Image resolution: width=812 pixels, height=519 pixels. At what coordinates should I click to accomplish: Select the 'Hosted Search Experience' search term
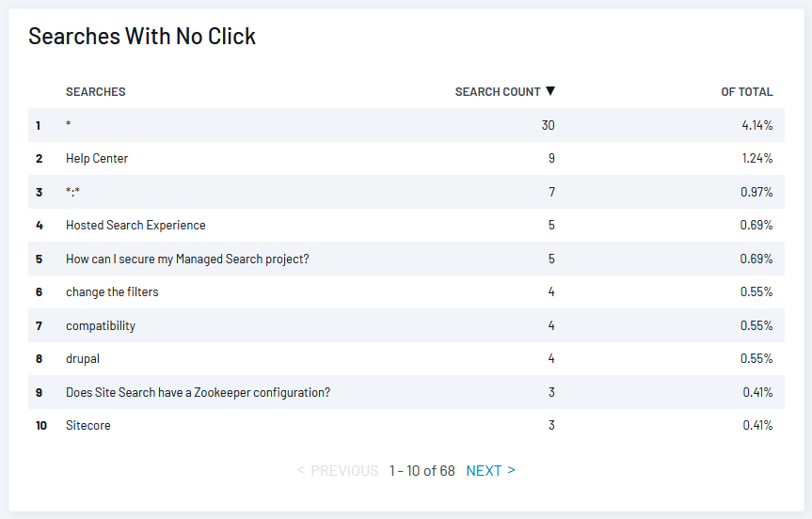(135, 225)
